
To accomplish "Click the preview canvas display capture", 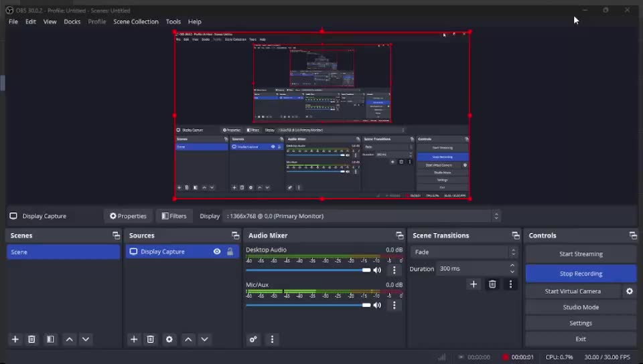I will point(322,116).
